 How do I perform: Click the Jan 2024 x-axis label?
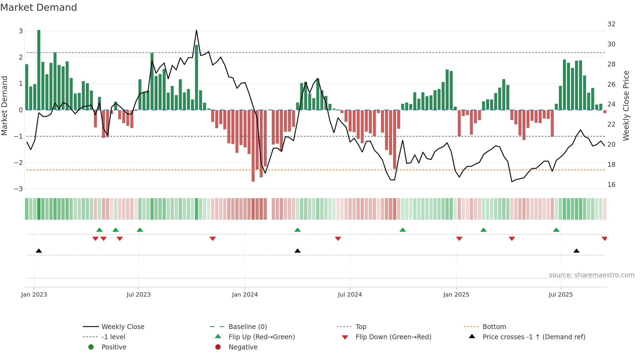(x=245, y=294)
